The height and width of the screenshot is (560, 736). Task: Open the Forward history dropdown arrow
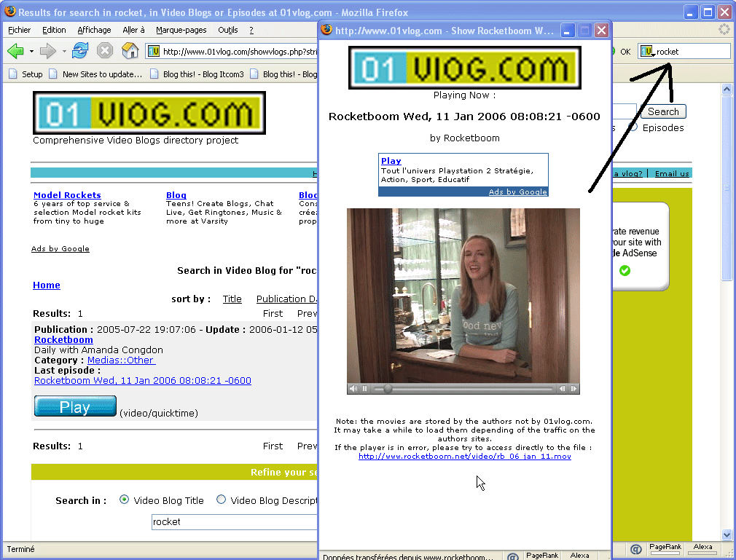(x=64, y=51)
